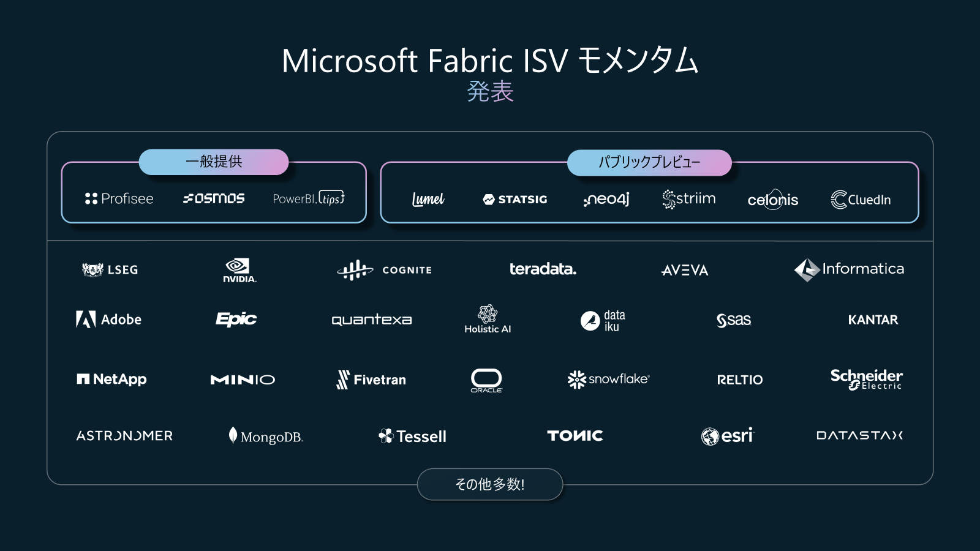Click the MongoDB logo
Image resolution: width=980 pixels, height=551 pixels.
[x=266, y=436]
